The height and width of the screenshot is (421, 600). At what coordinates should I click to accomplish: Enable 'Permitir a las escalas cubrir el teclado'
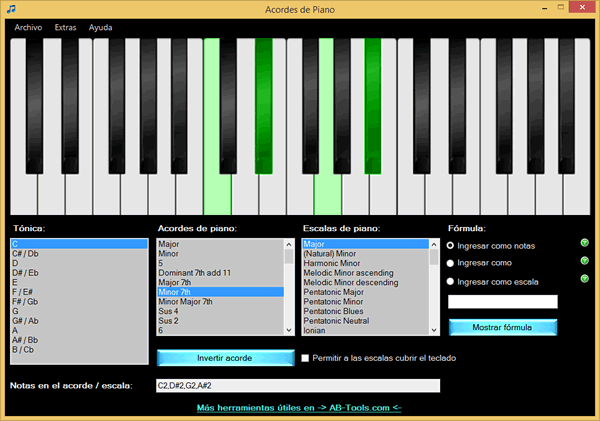tap(305, 358)
